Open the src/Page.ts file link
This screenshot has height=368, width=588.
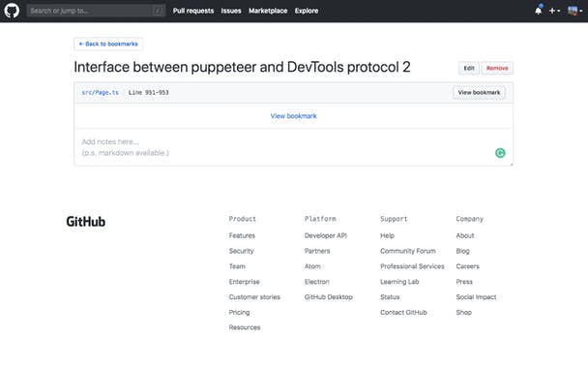click(101, 92)
